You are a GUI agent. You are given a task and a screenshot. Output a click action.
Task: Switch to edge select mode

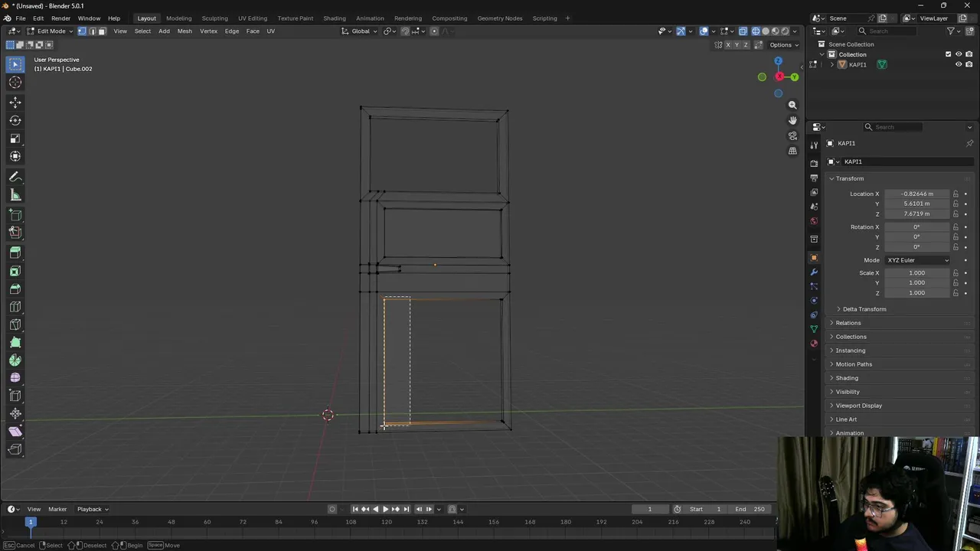92,31
